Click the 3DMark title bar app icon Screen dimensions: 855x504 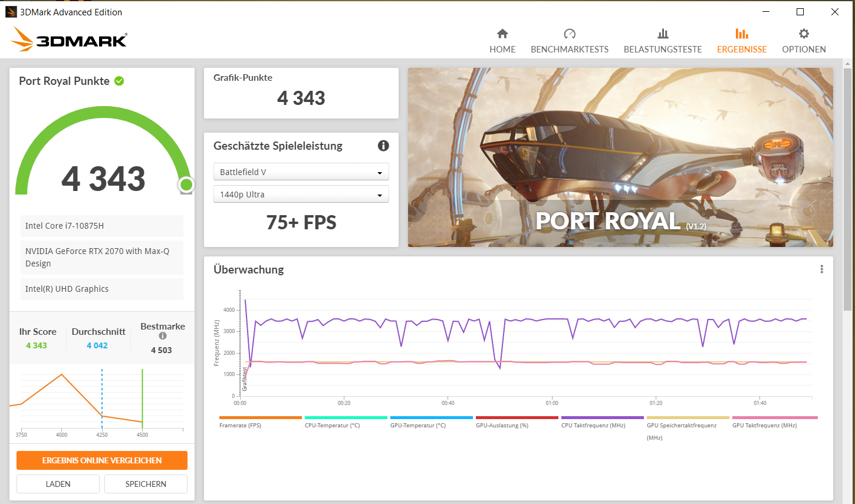11,12
